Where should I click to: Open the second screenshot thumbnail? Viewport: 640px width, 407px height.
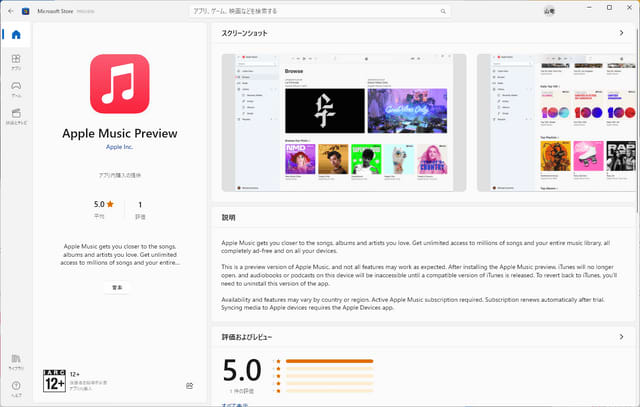pos(556,122)
